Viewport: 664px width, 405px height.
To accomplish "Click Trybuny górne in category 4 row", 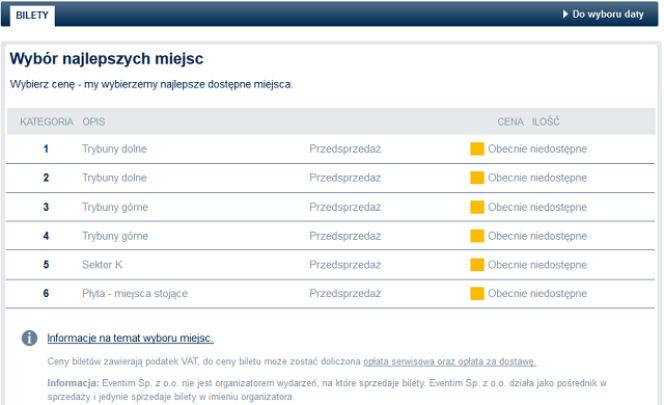I will [115, 236].
